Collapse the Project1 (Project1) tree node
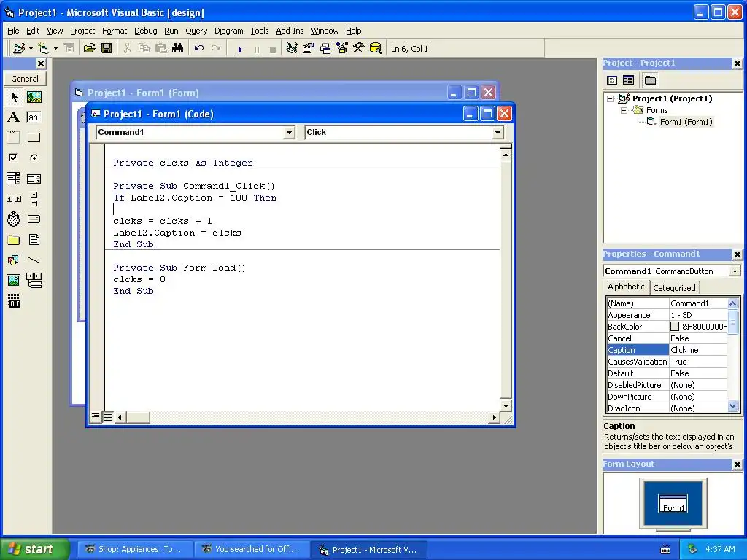 pyautogui.click(x=611, y=98)
